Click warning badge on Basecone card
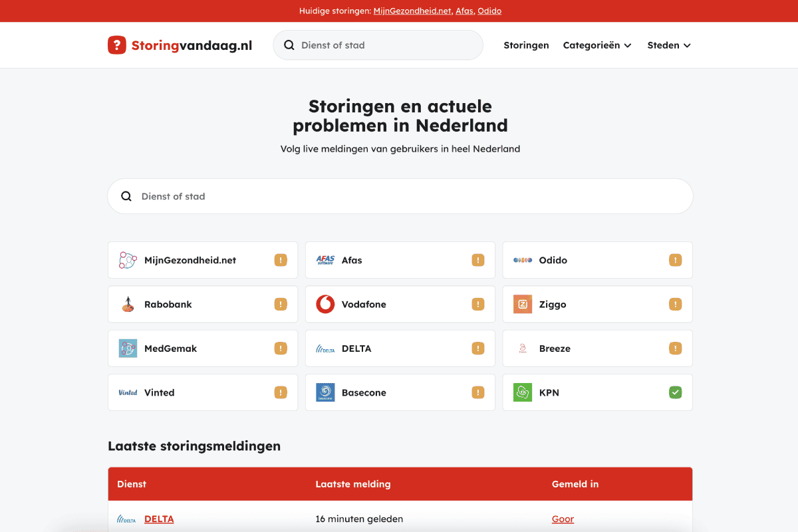 tap(478, 393)
